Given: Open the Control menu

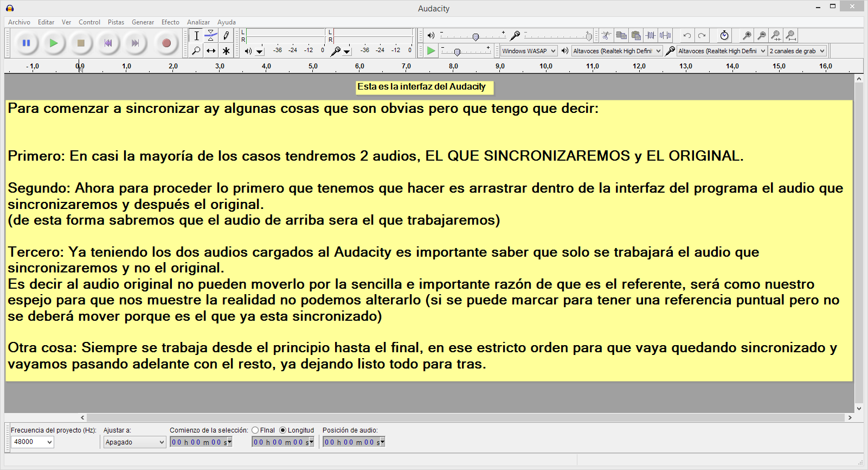Looking at the screenshot, I should [x=89, y=22].
